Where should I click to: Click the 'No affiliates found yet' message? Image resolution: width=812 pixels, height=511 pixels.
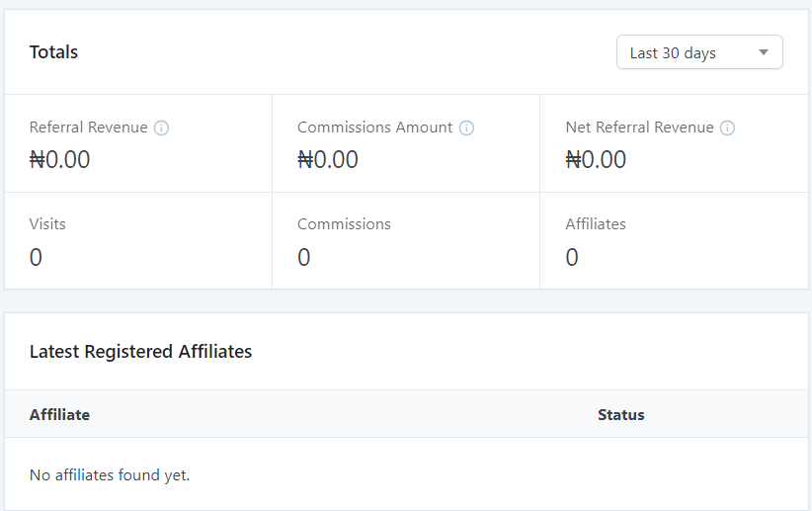(110, 475)
